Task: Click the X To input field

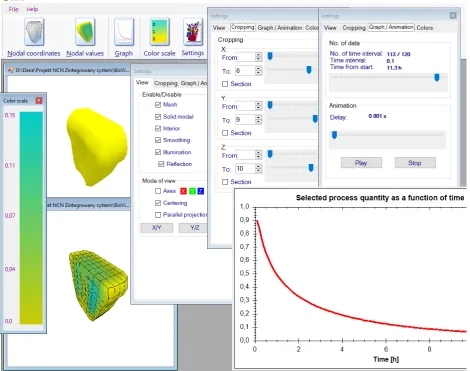Action: (x=245, y=71)
